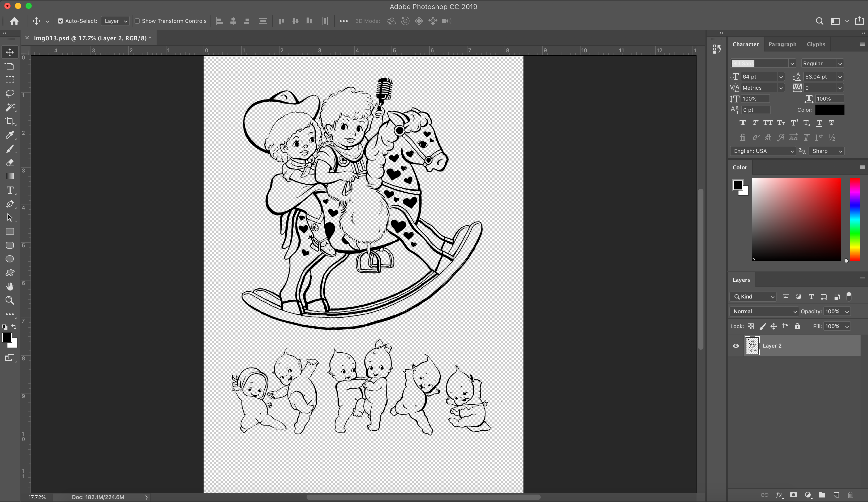Select the Crop tool
The image size is (868, 502).
coord(10,121)
